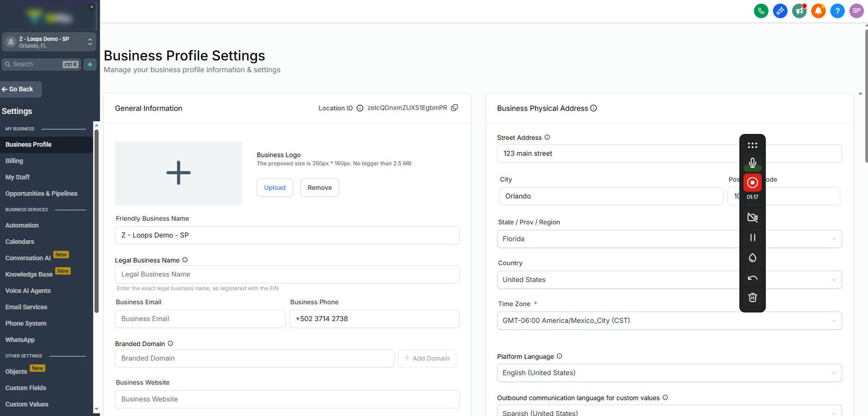Click the Remove logo button
Screen dimensions: 868x416
tap(320, 188)
